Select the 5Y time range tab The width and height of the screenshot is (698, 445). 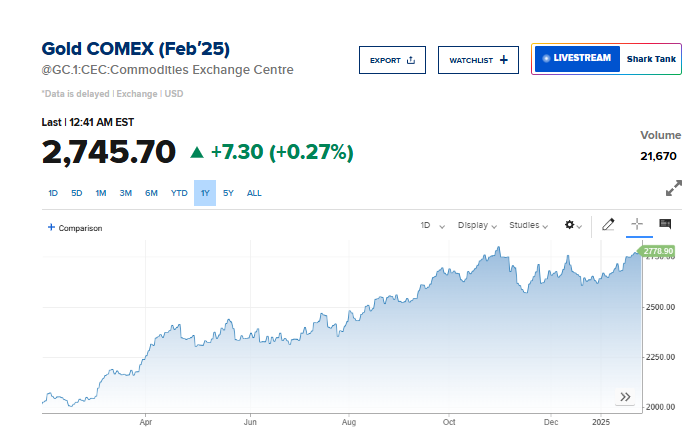tap(228, 193)
